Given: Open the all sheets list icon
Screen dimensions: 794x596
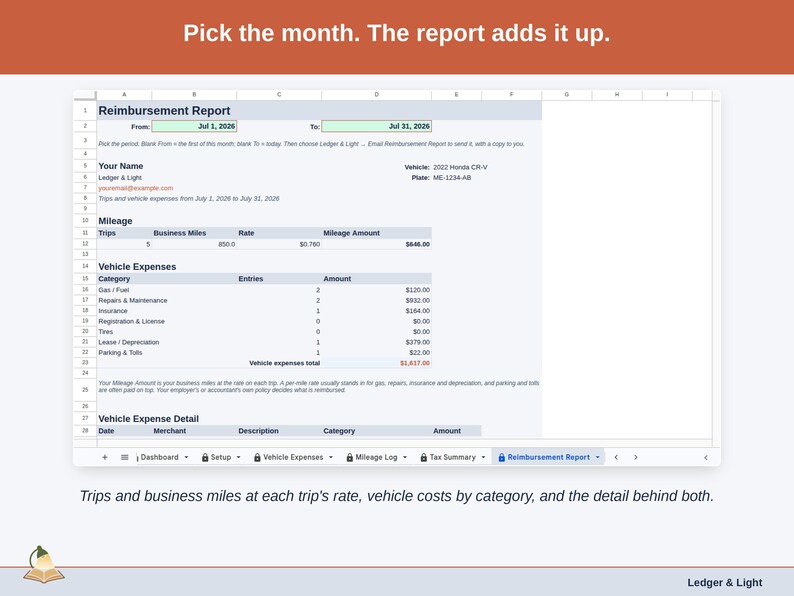Looking at the screenshot, I should (x=125, y=457).
